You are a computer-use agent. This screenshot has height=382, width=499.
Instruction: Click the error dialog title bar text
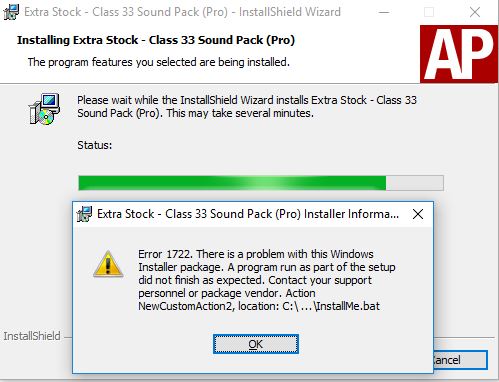(248, 214)
